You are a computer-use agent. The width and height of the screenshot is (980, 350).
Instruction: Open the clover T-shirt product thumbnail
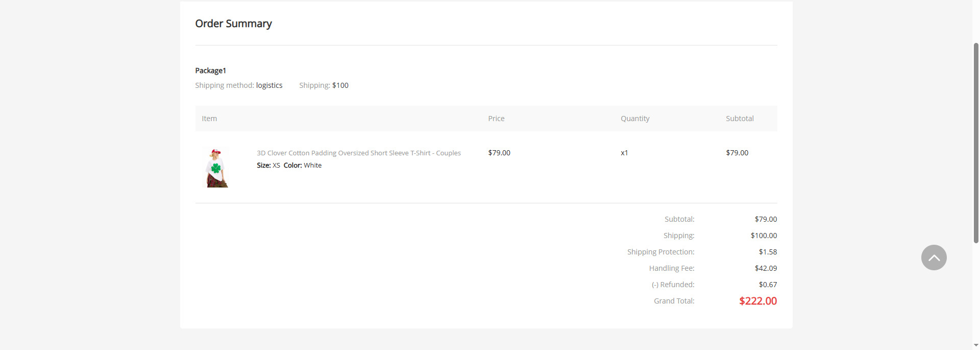tap(216, 168)
